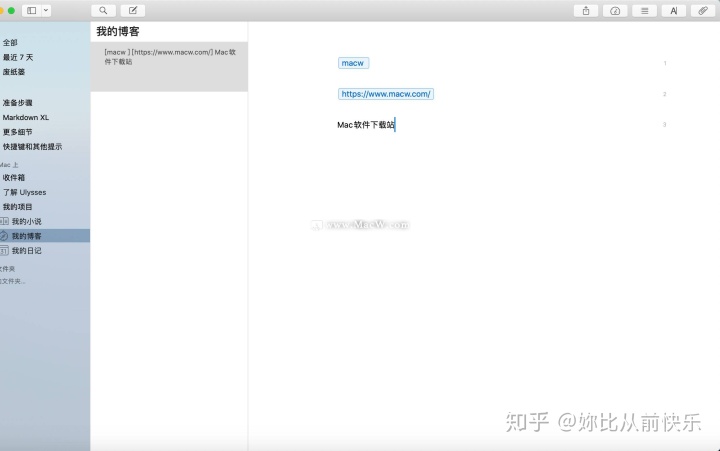Click the Mac 上 section header
The height and width of the screenshot is (451, 720).
(9, 165)
